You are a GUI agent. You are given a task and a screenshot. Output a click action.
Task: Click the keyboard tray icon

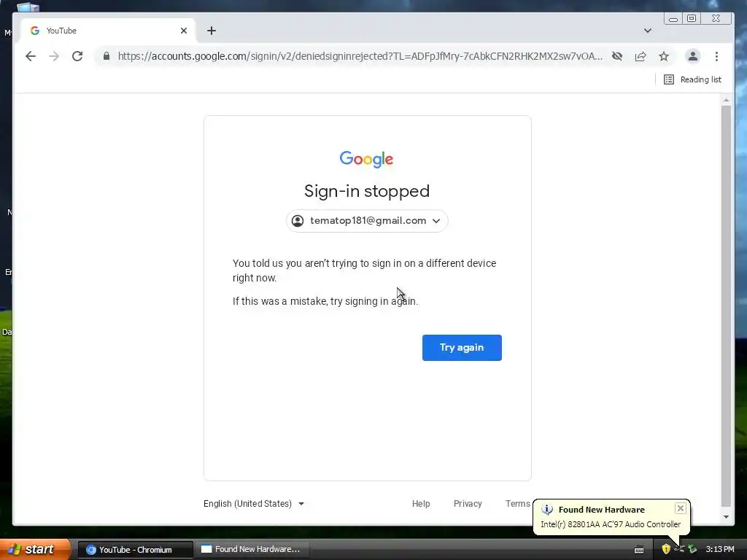(x=639, y=550)
